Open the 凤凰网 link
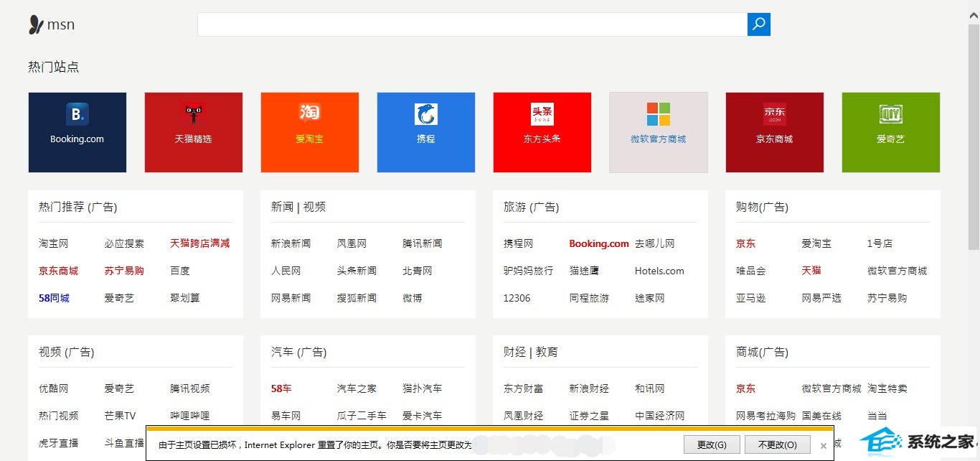 [x=352, y=243]
